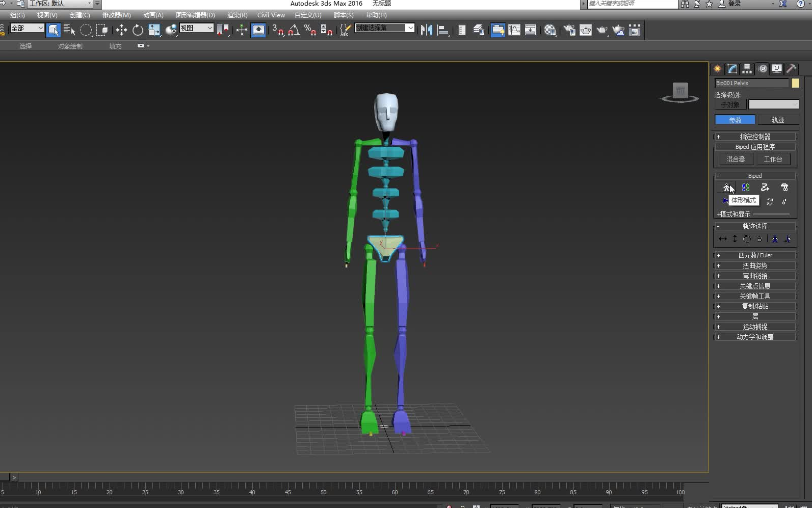Click the Bip001 Pelvis name field
This screenshot has height=508, width=812.
751,83
